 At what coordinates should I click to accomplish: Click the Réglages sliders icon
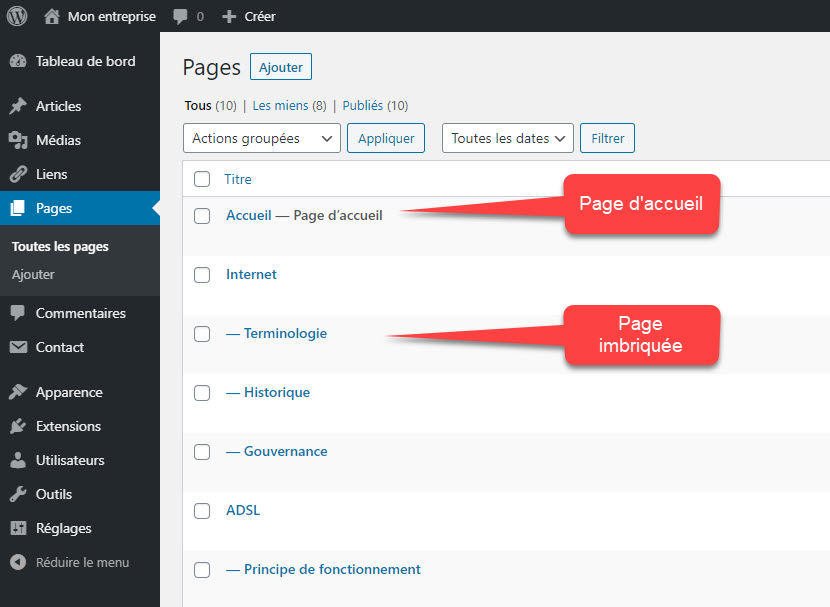18,528
